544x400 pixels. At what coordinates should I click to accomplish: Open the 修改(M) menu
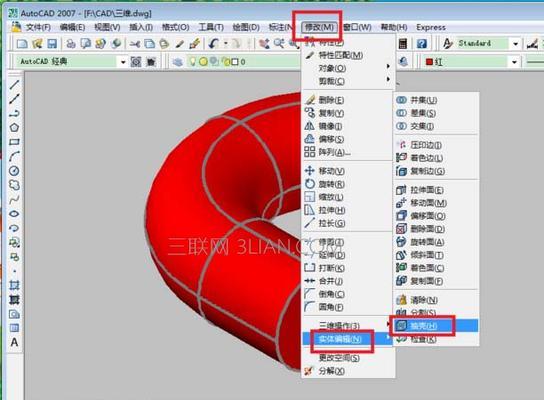tap(319, 27)
